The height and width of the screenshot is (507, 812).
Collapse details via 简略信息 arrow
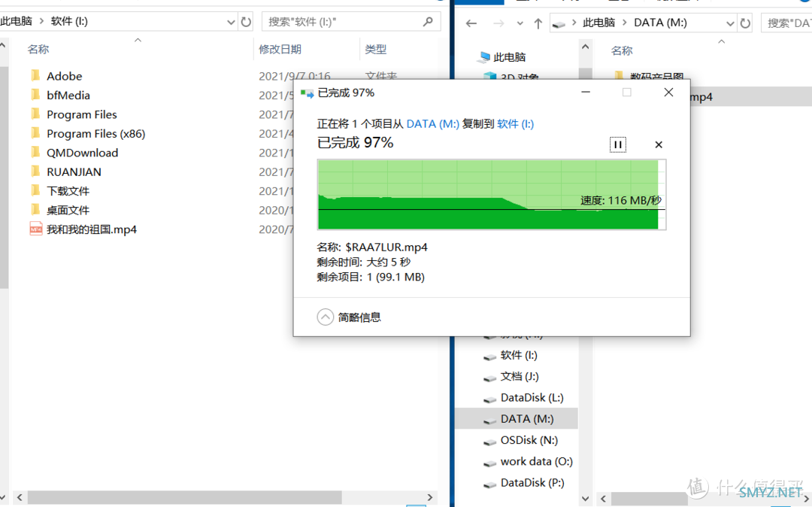pos(326,317)
